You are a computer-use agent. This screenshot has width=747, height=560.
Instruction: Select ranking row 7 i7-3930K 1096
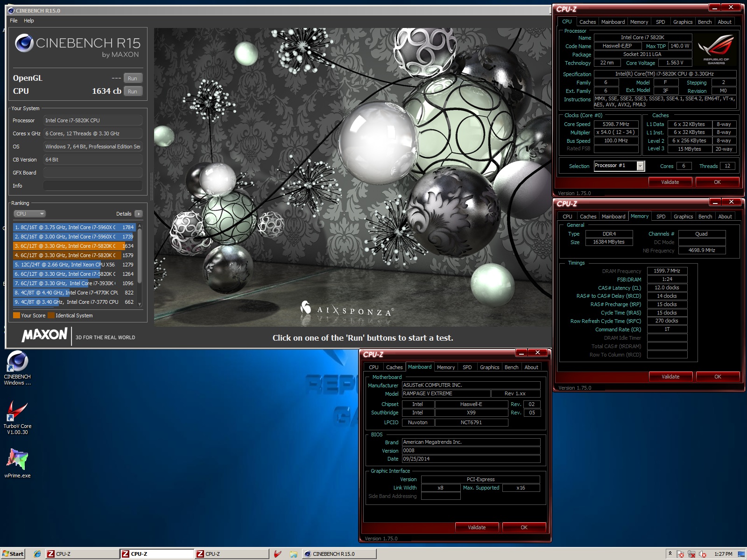click(75, 283)
